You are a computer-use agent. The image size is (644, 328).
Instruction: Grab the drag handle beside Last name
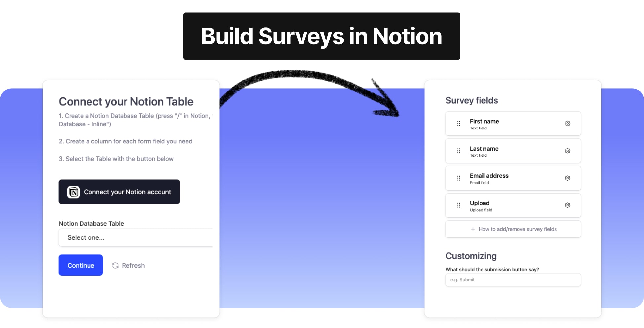[458, 151]
